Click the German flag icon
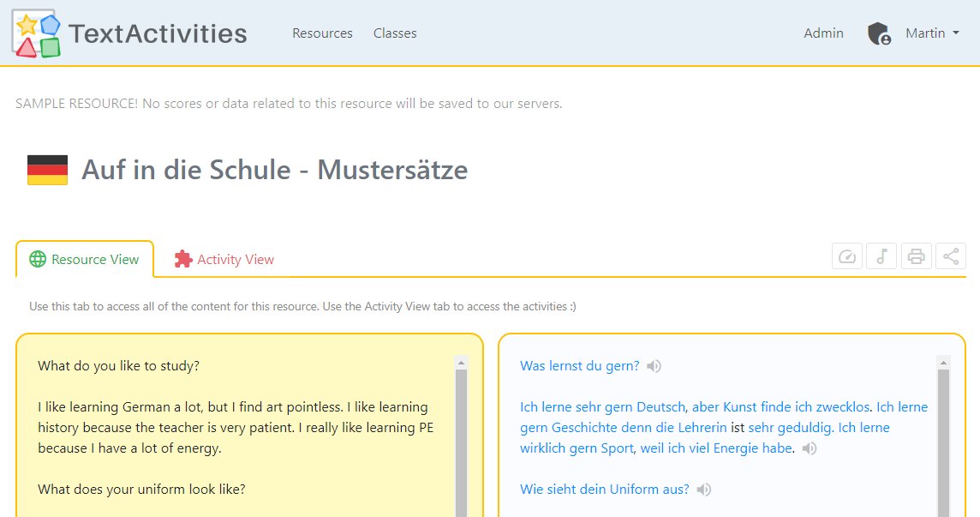980x517 pixels. (47, 171)
